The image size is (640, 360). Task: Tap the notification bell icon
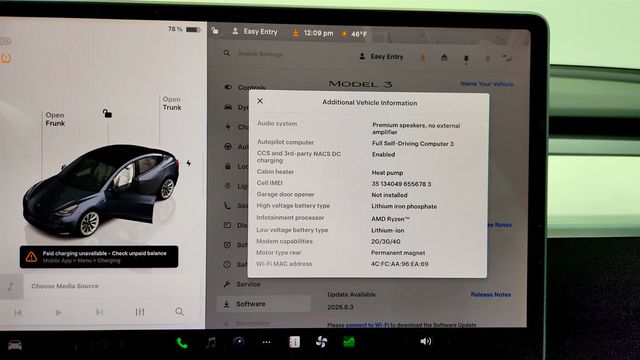coord(466,59)
